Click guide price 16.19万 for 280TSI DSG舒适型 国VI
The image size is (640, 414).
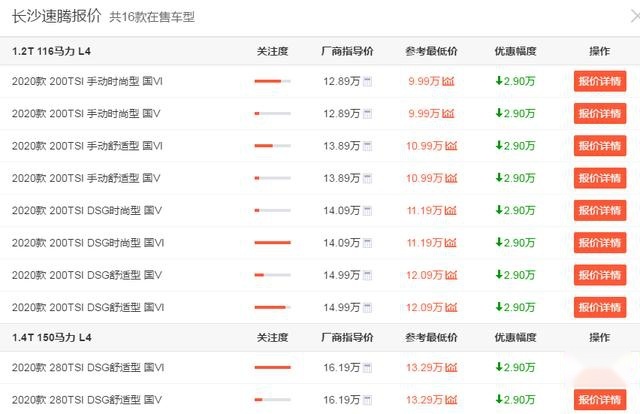point(342,367)
